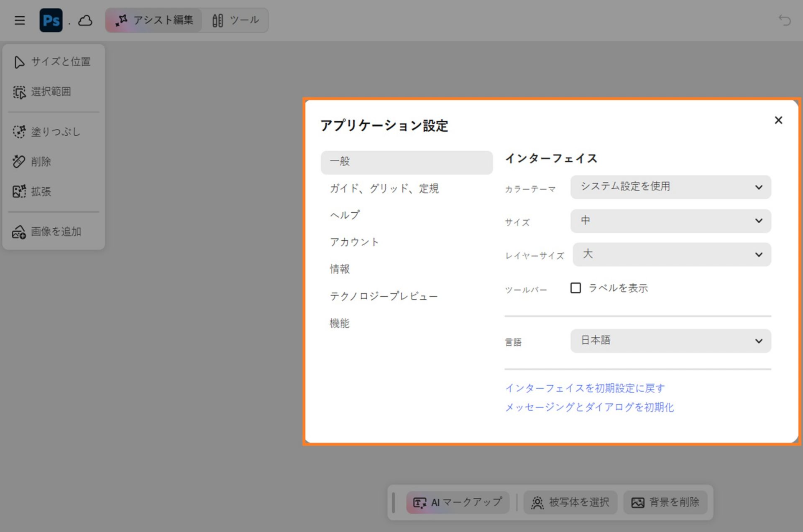Click the undo arrow icon
Screen dimensions: 803x532
[785, 20]
